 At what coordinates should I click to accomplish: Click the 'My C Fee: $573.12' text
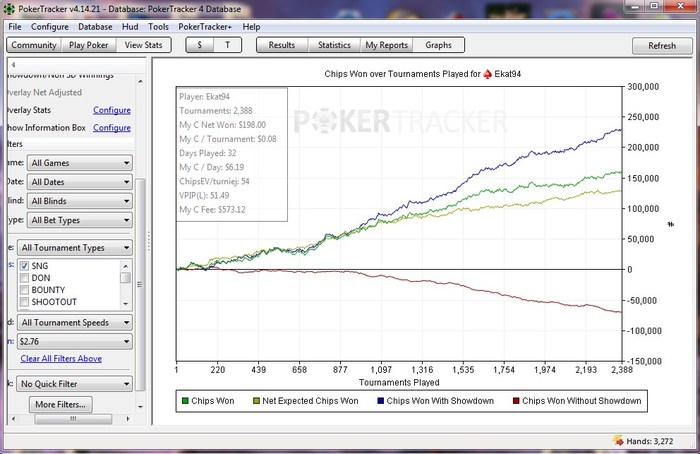point(212,210)
